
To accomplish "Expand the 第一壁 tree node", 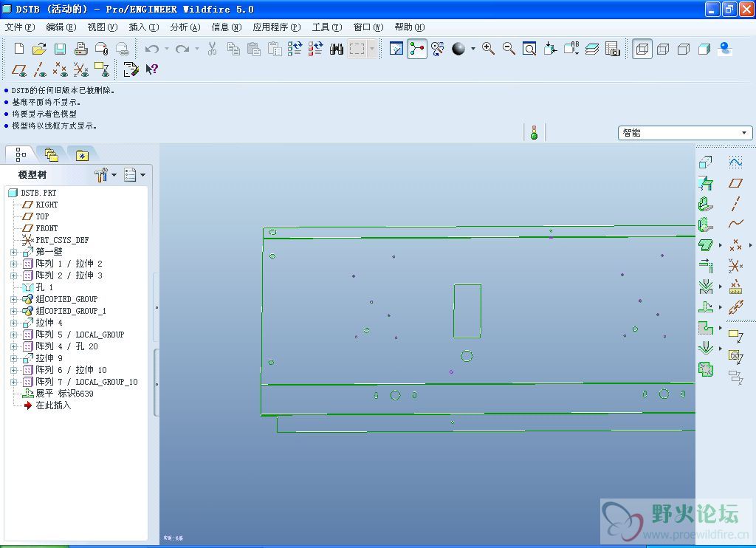I will 13,253.
